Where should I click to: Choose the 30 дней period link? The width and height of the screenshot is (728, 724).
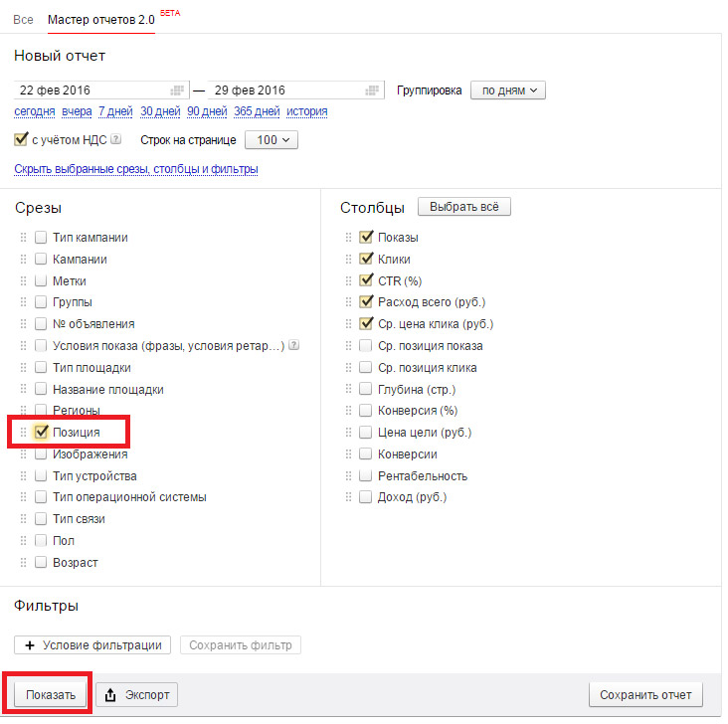[160, 111]
